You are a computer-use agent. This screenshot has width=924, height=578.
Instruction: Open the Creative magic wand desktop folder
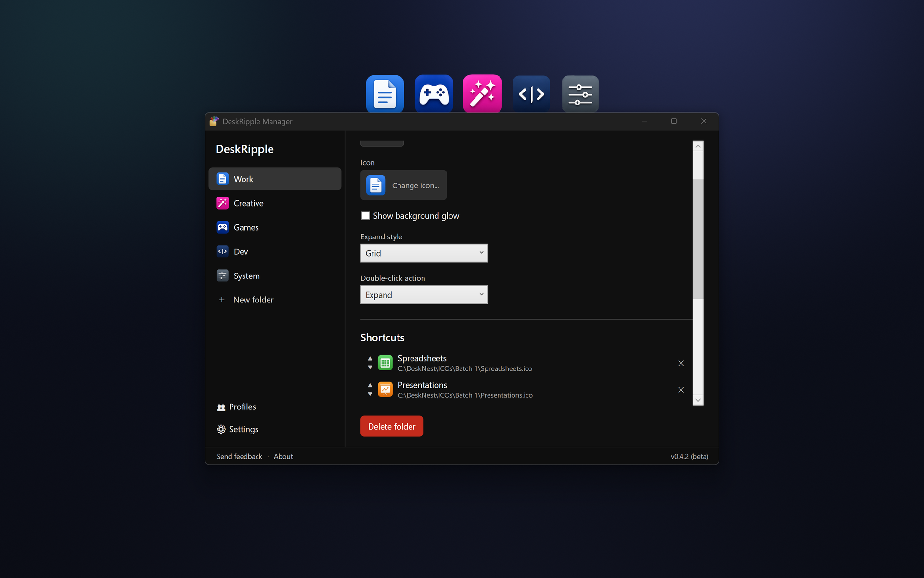(x=482, y=94)
